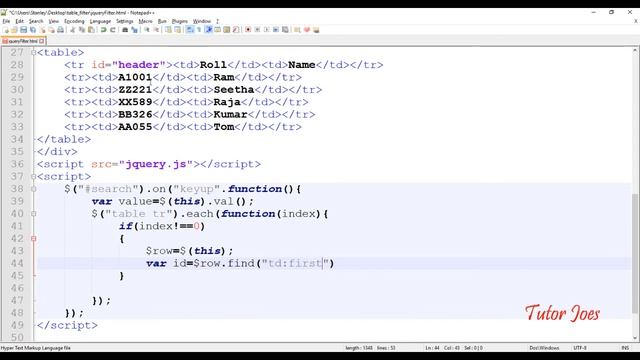Click the Zoom Out toolbar icon
This screenshot has height=360, width=640.
156,30
